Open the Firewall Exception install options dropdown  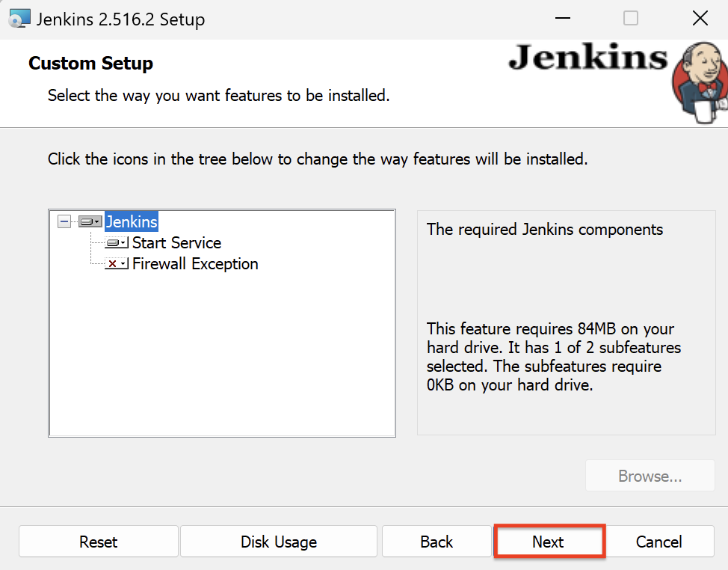coord(122,263)
